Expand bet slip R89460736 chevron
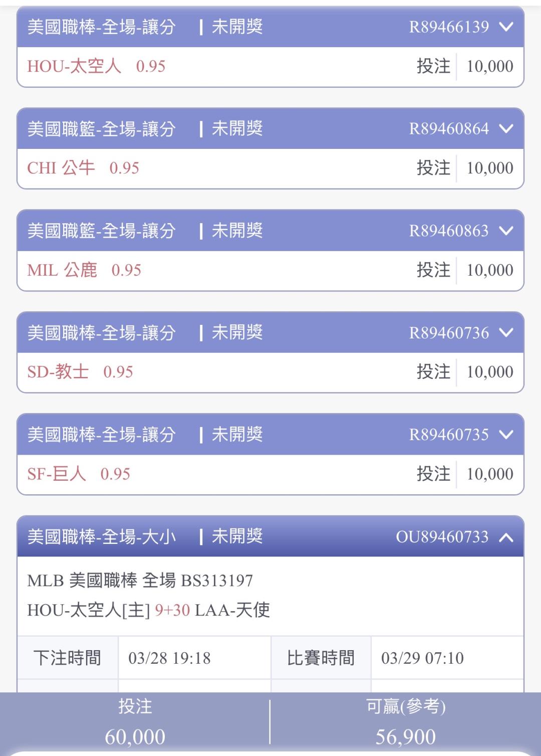The height and width of the screenshot is (756, 541). pyautogui.click(x=506, y=332)
